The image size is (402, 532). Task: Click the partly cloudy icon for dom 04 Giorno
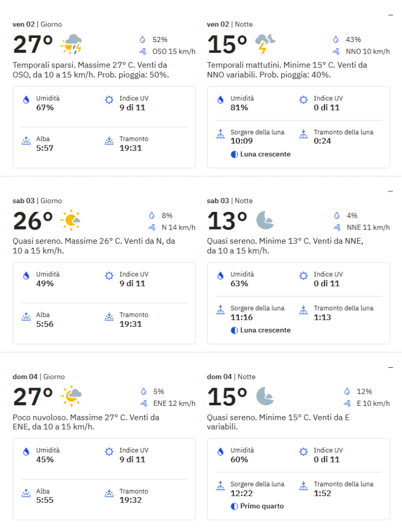(x=71, y=396)
